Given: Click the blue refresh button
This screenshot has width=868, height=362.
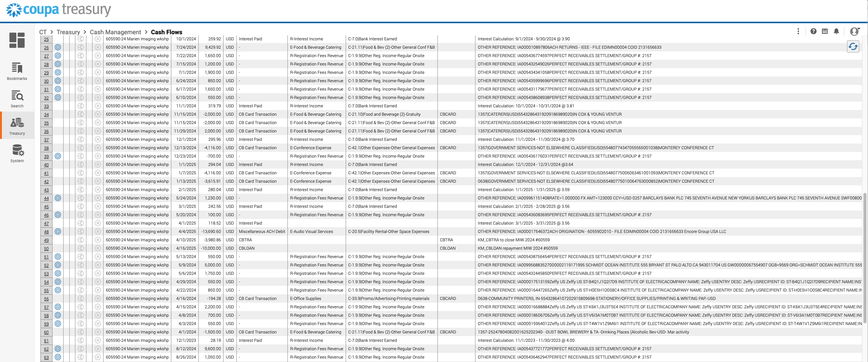Looking at the screenshot, I should [853, 46].
